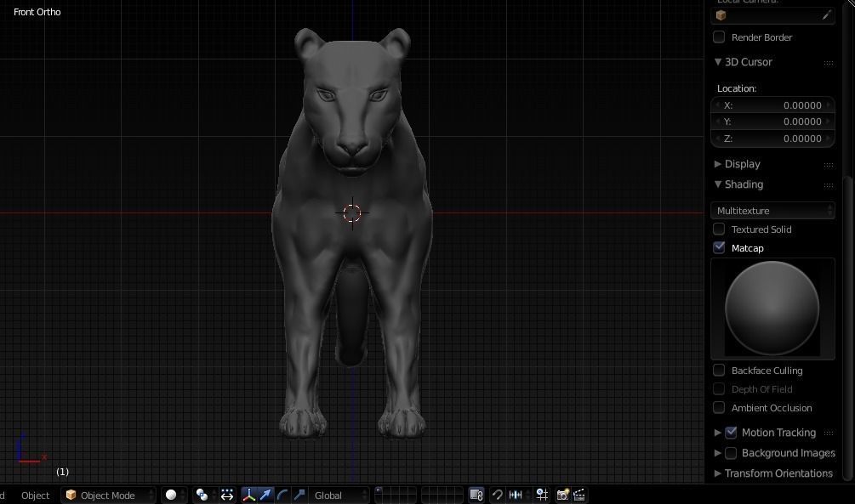Click the 'Location:' label
The width and height of the screenshot is (855, 504).
737,88
